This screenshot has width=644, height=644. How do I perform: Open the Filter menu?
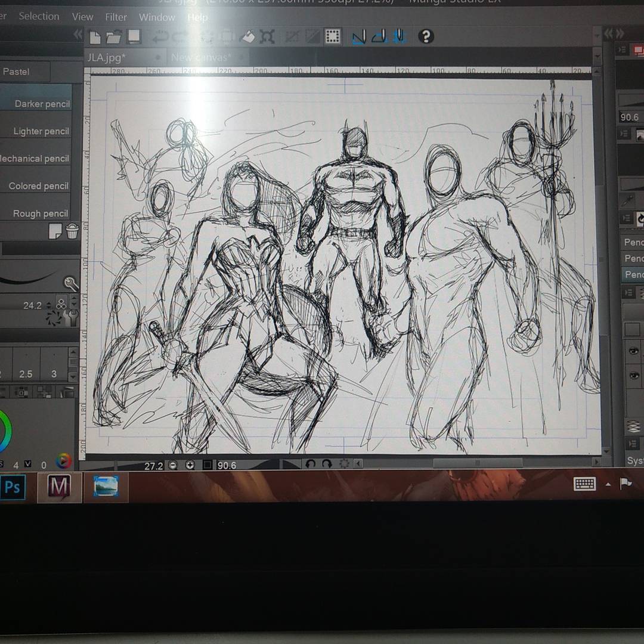click(116, 17)
